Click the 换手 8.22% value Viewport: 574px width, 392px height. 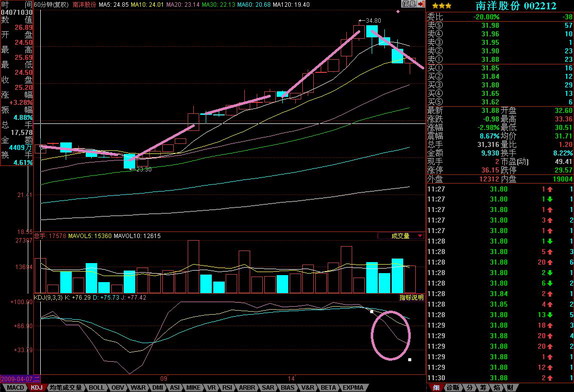click(563, 153)
